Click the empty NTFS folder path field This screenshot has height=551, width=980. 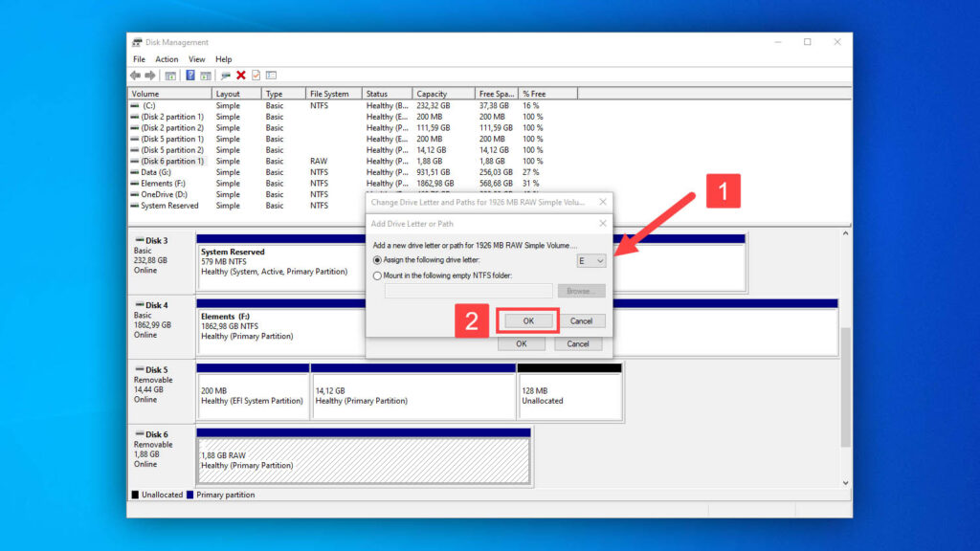pos(468,290)
